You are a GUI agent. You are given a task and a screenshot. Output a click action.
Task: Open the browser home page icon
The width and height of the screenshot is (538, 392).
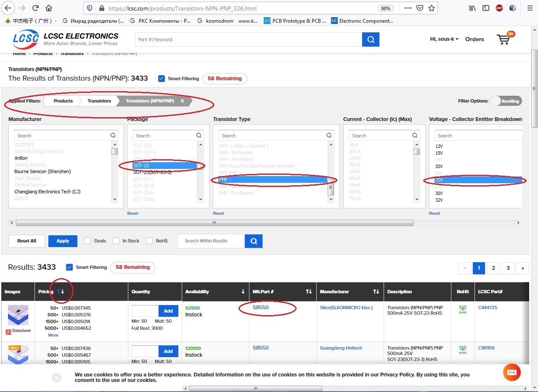click(49, 8)
